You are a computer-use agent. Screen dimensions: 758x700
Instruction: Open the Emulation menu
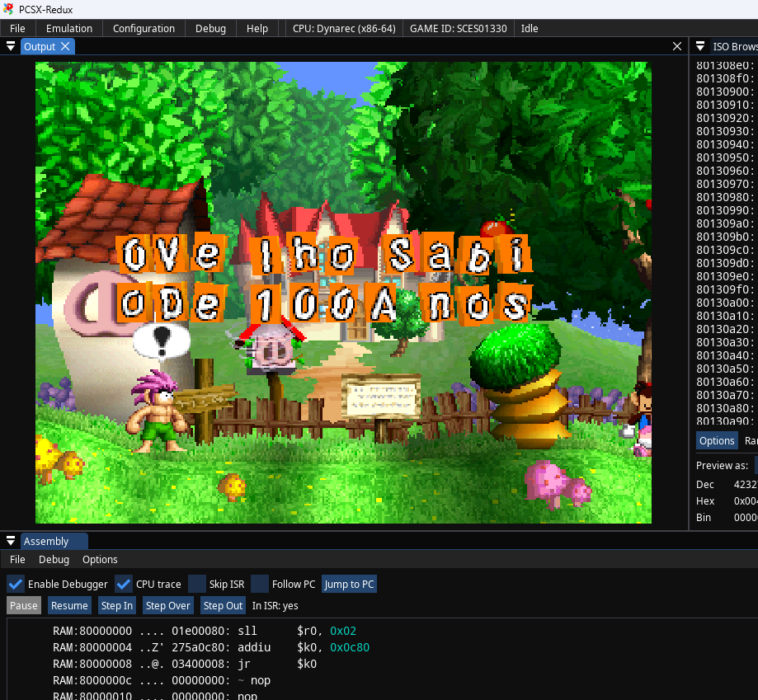pos(69,29)
